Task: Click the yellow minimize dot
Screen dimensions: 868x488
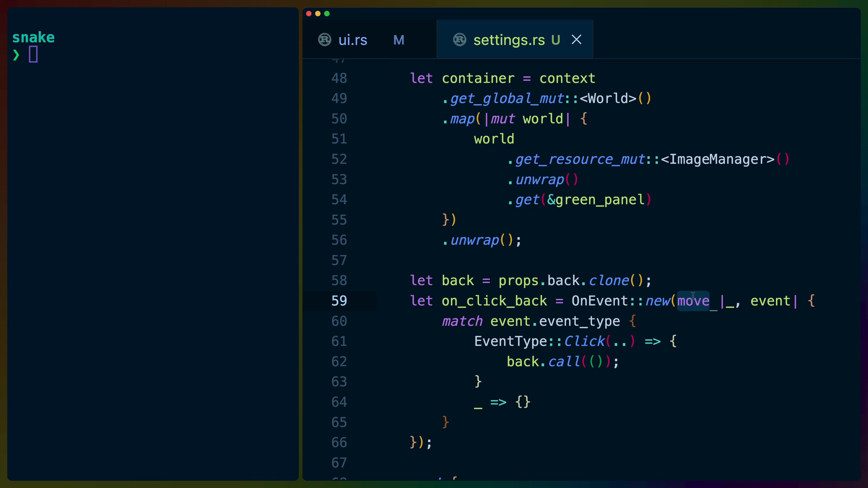Action: coord(318,14)
